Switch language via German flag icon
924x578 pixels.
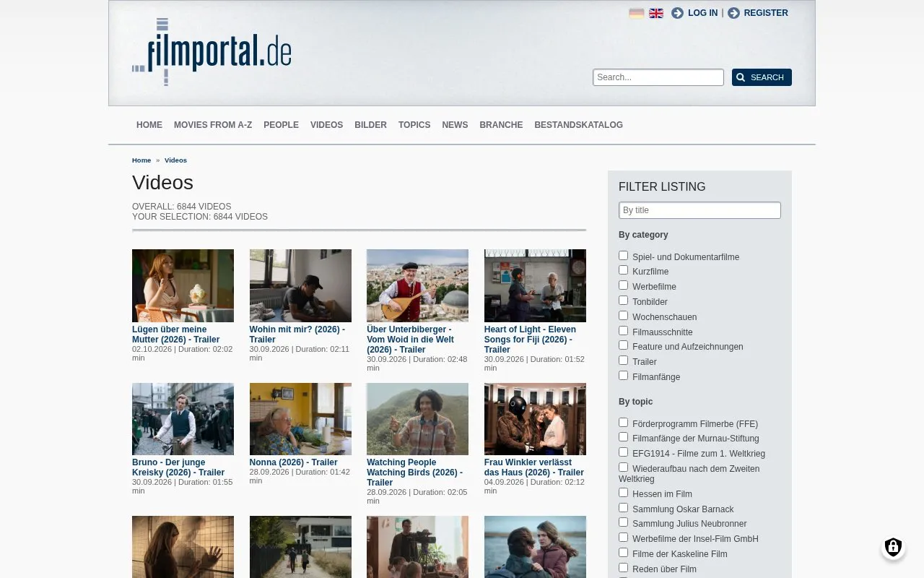coord(636,13)
